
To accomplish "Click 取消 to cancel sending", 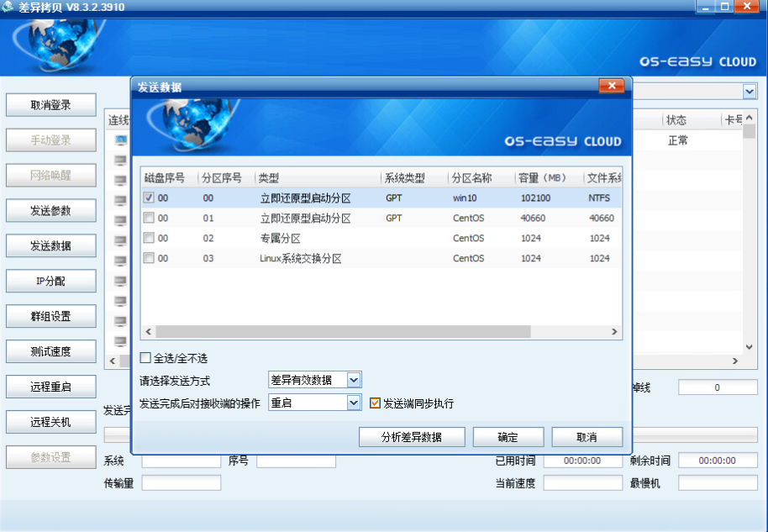I will point(587,438).
